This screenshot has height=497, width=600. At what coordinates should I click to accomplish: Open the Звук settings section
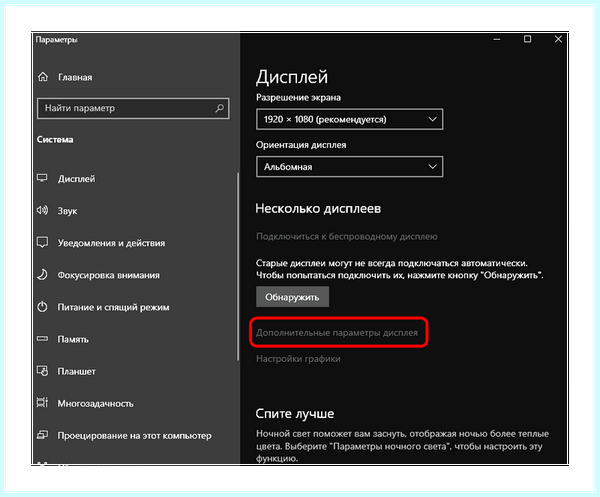67,211
